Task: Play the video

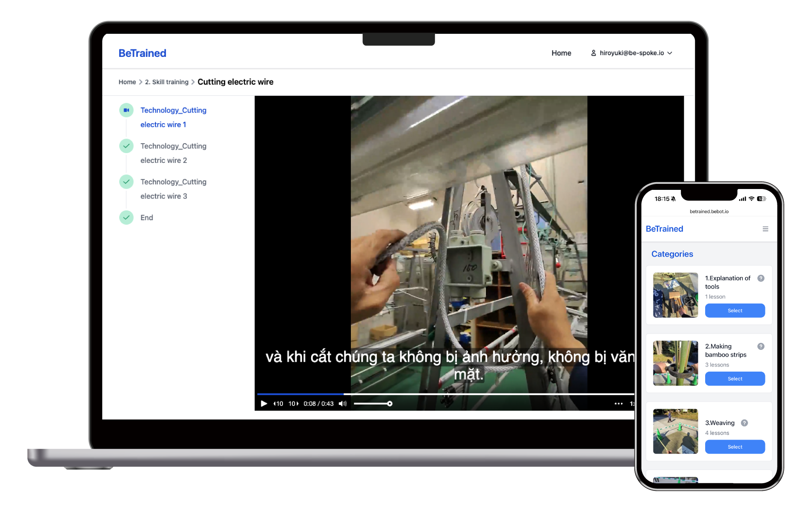Action: (x=264, y=404)
